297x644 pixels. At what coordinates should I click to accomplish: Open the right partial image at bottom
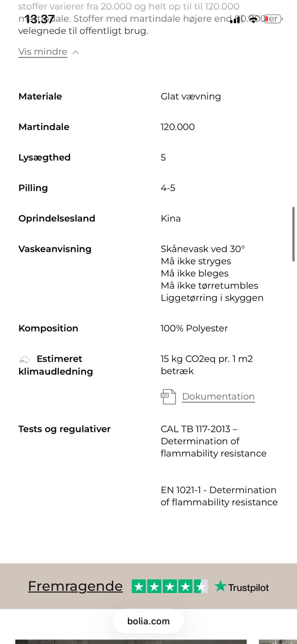(277, 642)
